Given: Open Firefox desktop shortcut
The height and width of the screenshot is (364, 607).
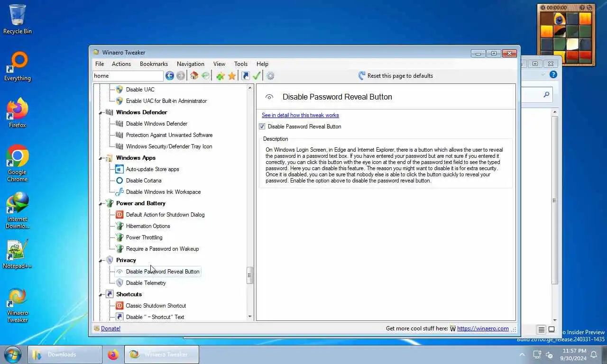Looking at the screenshot, I should point(18,113).
